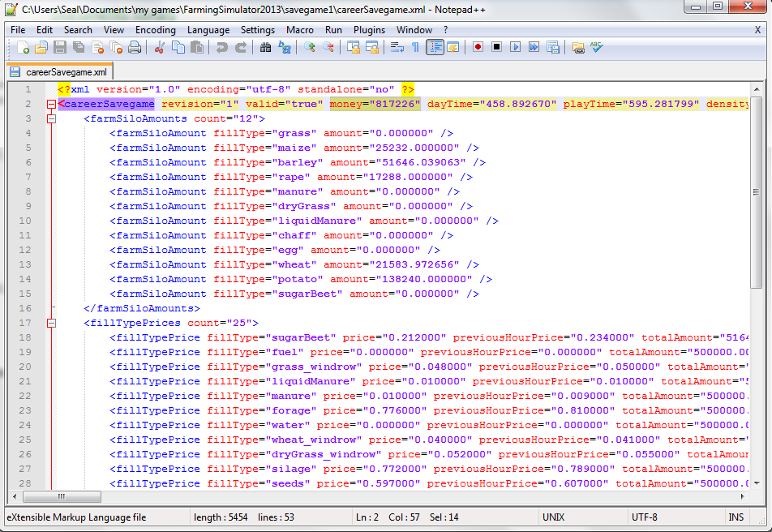The width and height of the screenshot is (772, 532).
Task: Click the New file toolbar icon
Action: tap(23, 47)
